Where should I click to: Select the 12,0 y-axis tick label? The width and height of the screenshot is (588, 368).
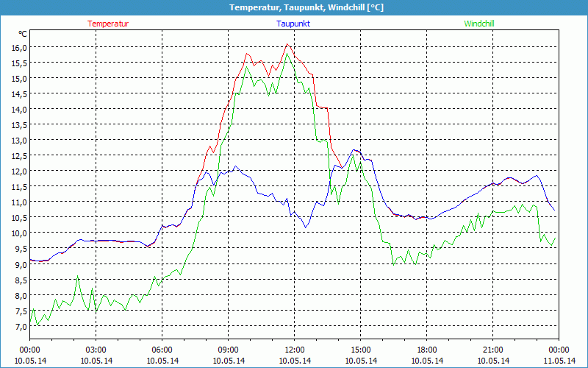[18, 171]
